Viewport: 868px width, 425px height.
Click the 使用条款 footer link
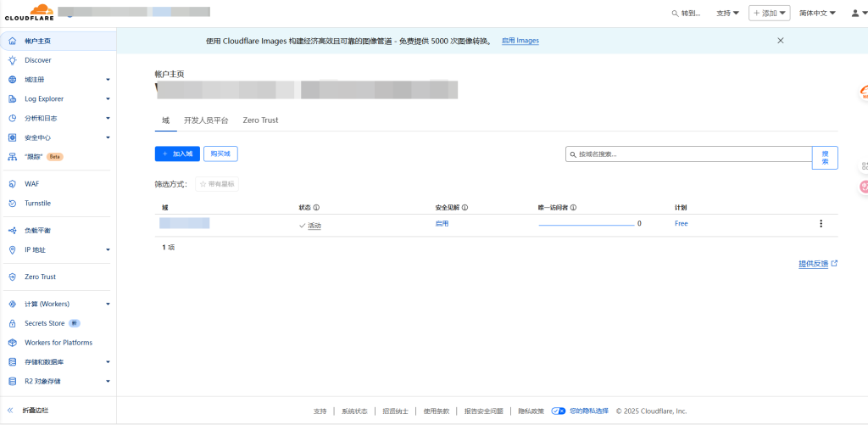point(437,411)
